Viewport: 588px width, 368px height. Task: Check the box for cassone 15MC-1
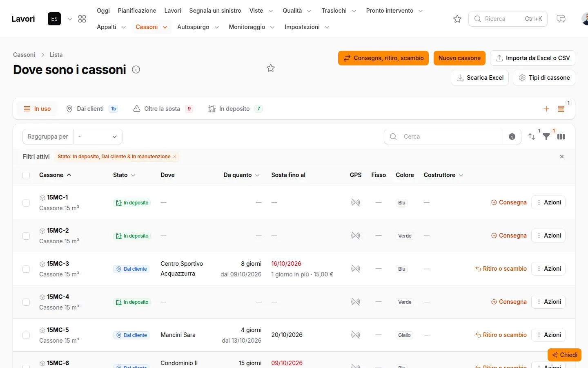point(26,203)
